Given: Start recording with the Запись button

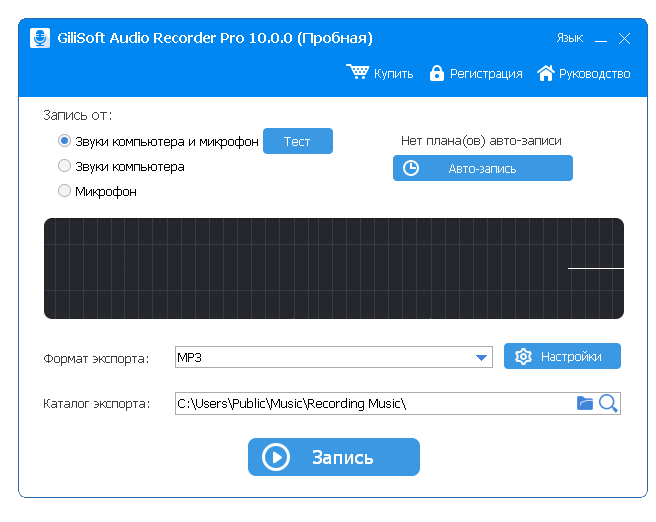Looking at the screenshot, I should (x=334, y=457).
